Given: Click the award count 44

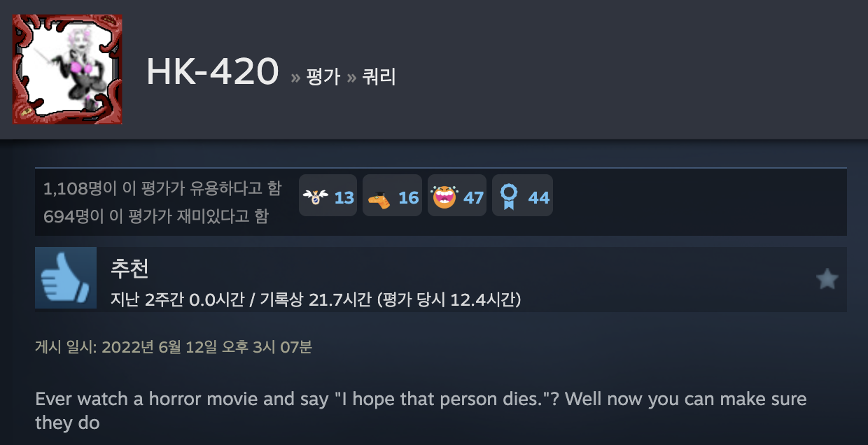Looking at the screenshot, I should pyautogui.click(x=539, y=198).
